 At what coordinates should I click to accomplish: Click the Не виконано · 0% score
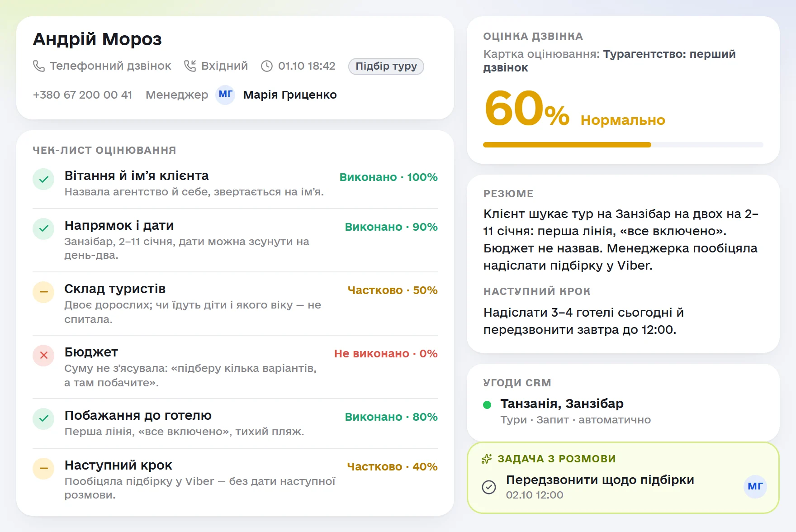tap(386, 353)
